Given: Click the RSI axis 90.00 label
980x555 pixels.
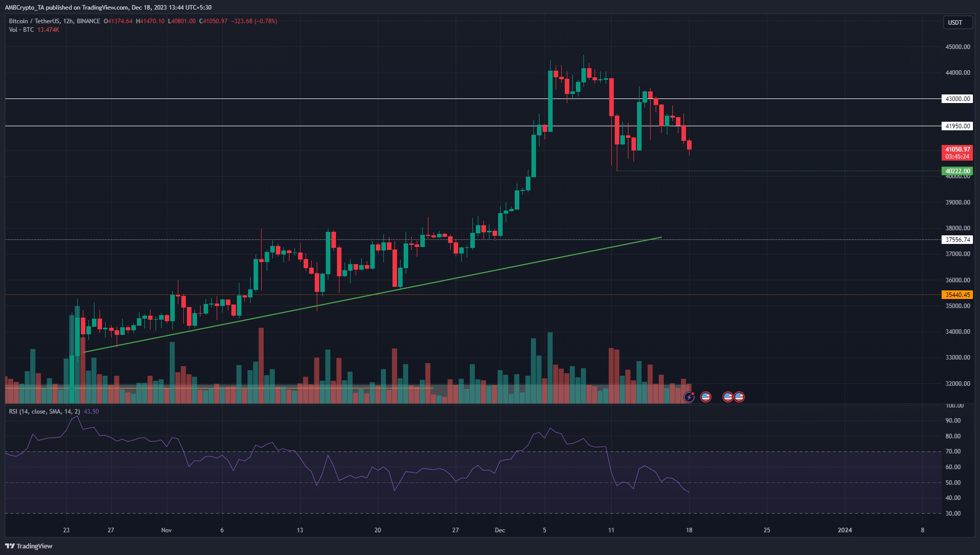Looking at the screenshot, I should click(x=953, y=421).
